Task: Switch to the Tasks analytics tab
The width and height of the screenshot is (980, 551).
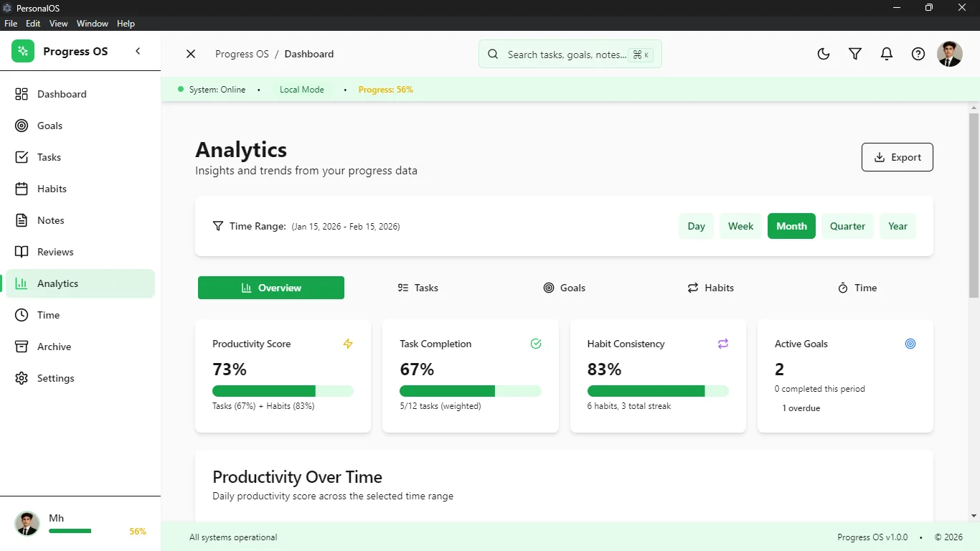Action: (418, 288)
